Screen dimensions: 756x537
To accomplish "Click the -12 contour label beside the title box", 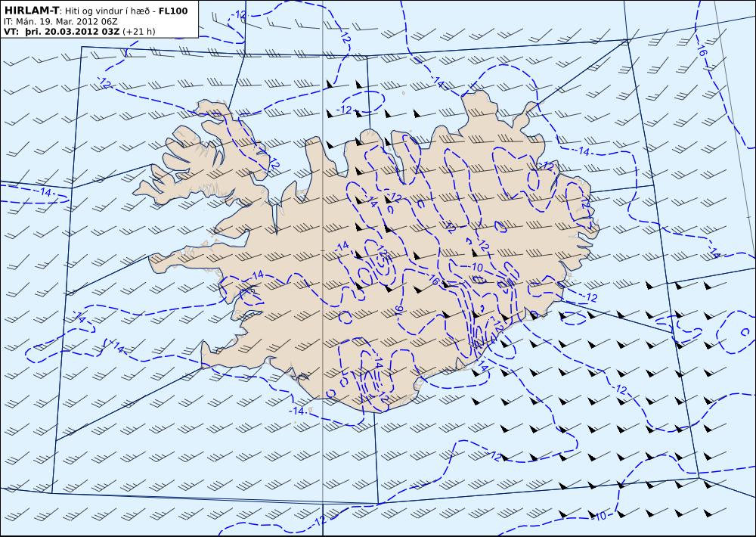I will (238, 15).
